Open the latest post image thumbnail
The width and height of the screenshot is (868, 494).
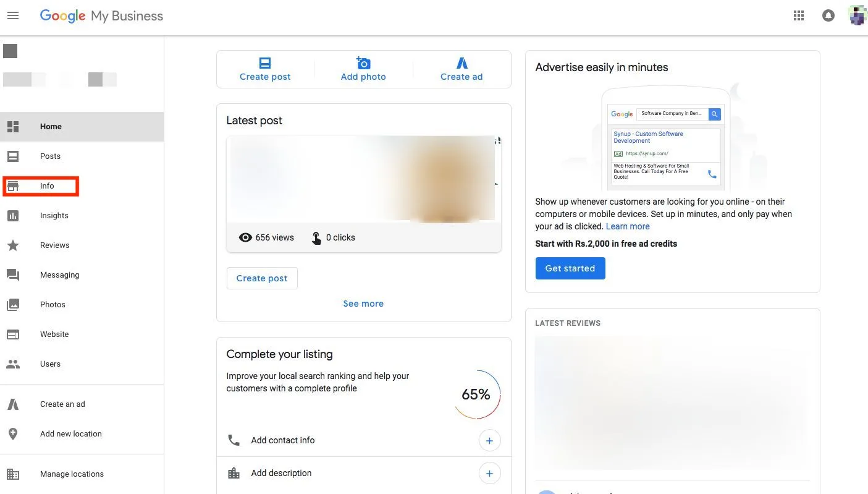point(363,179)
